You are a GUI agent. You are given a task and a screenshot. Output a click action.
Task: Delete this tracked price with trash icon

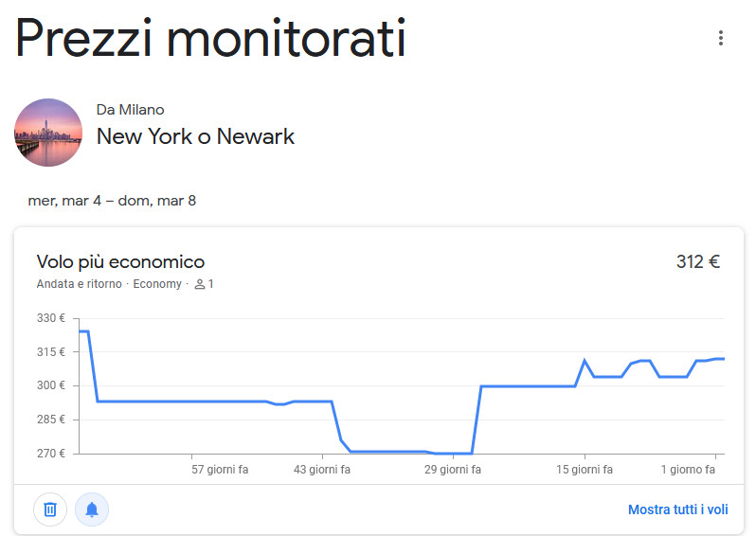[x=50, y=509]
